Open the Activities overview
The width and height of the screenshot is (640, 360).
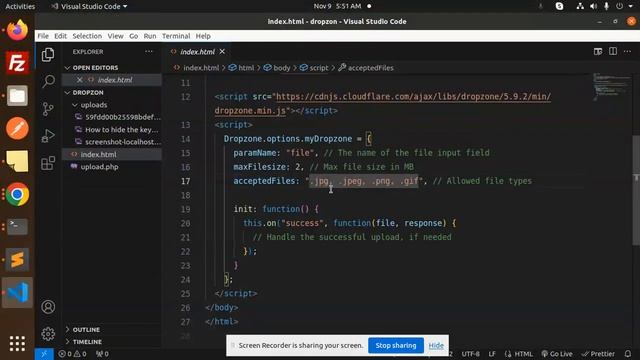pyautogui.click(x=20, y=6)
